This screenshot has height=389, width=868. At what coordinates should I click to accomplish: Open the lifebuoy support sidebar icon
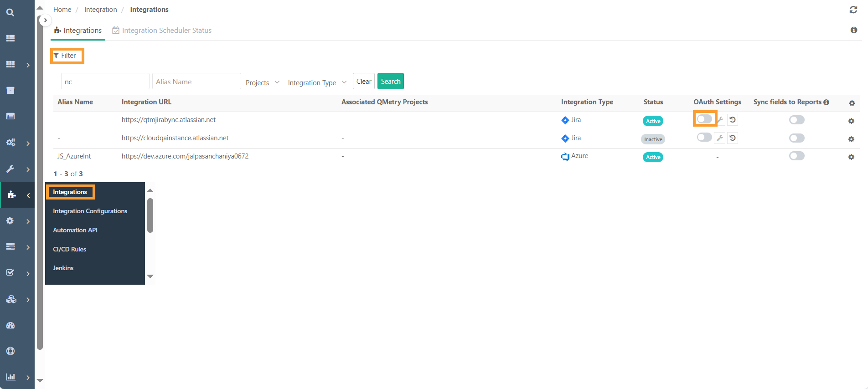(x=10, y=351)
